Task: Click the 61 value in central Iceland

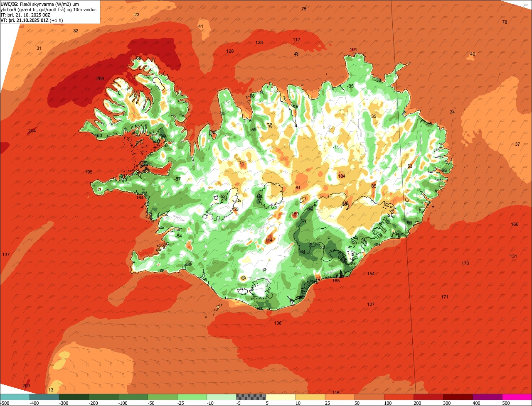Action: 298,188
